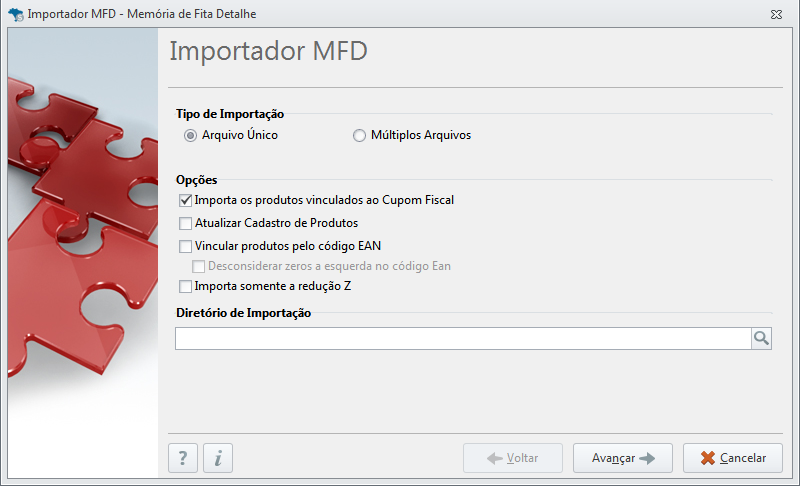
Task: Close the Importador MFD window
Action: point(776,14)
